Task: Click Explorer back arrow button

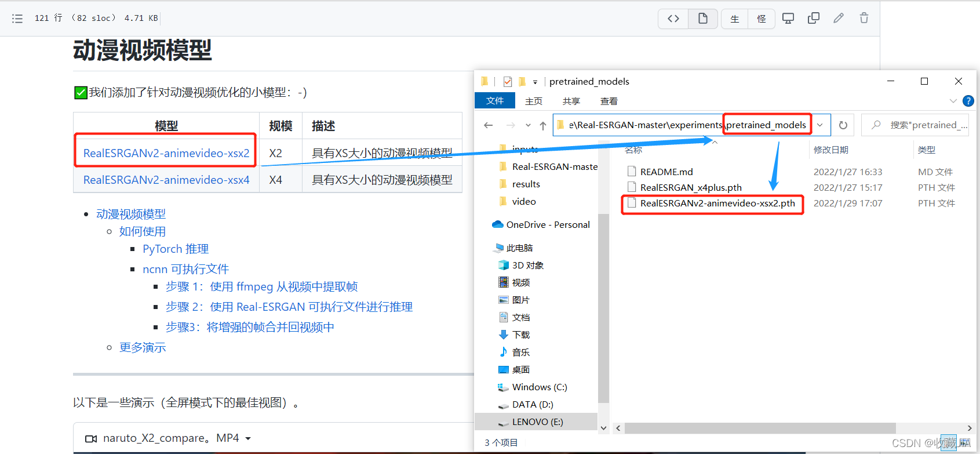Action: (489, 125)
